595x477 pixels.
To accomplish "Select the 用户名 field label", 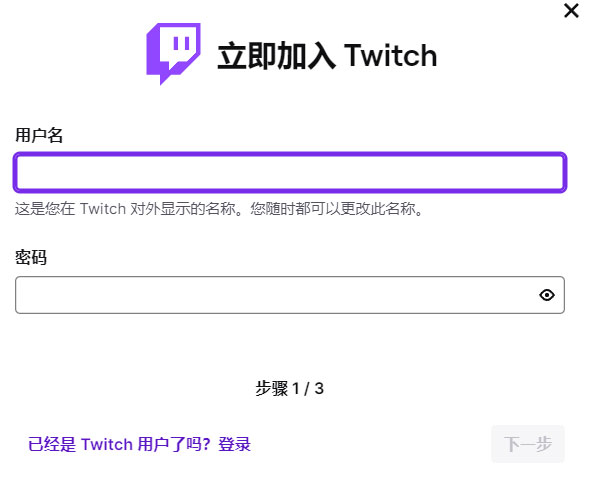I will click(39, 135).
